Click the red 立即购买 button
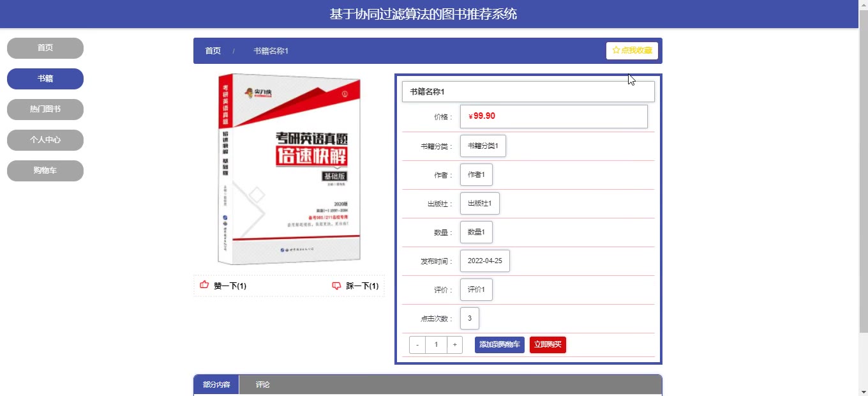This screenshot has height=396, width=868. coord(548,345)
